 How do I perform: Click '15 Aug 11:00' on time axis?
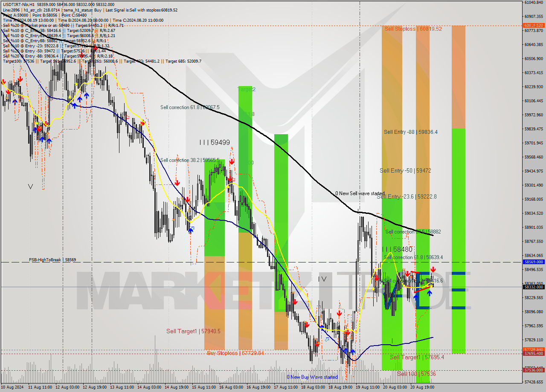point(204,388)
